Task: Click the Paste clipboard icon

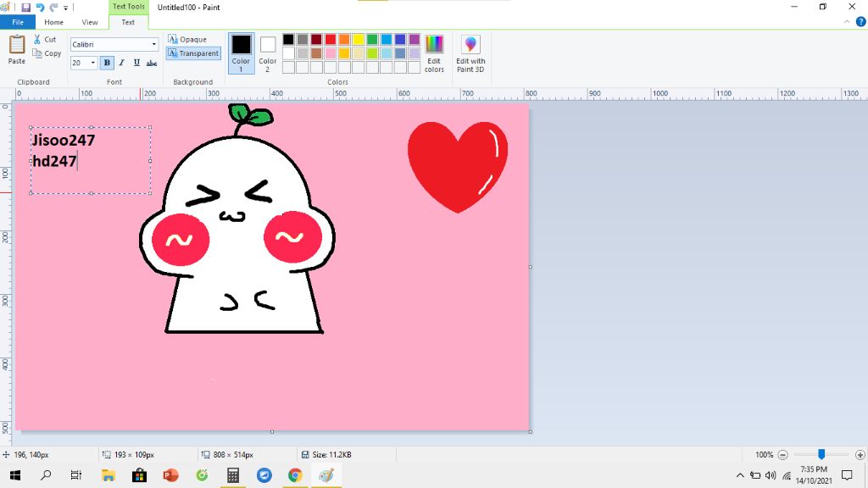Action: click(17, 45)
